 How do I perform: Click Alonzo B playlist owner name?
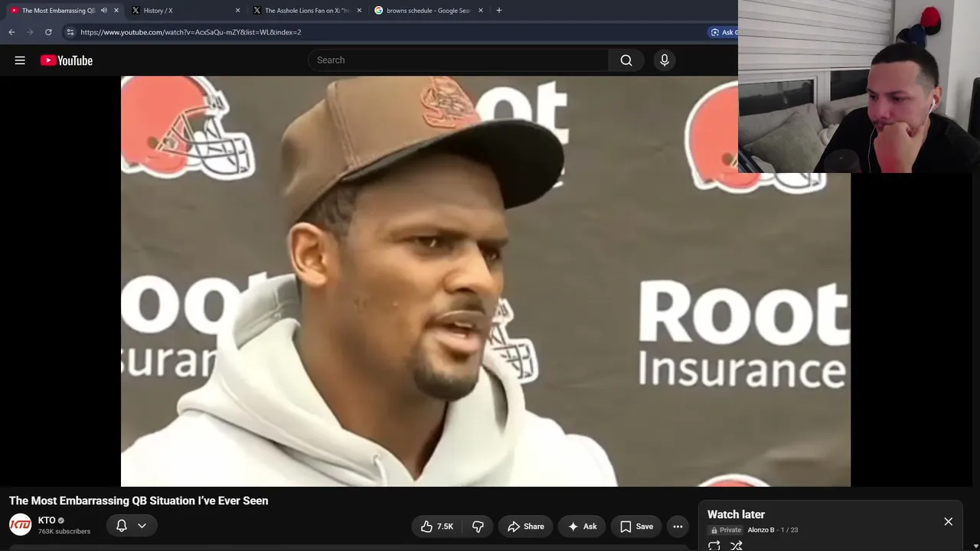click(x=761, y=530)
